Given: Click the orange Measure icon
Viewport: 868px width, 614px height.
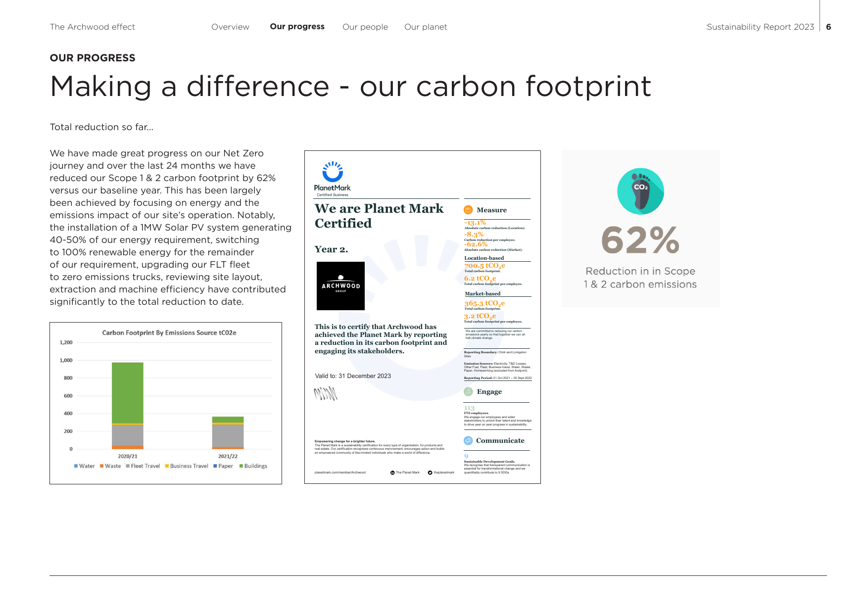Looking at the screenshot, I should pos(468,210).
